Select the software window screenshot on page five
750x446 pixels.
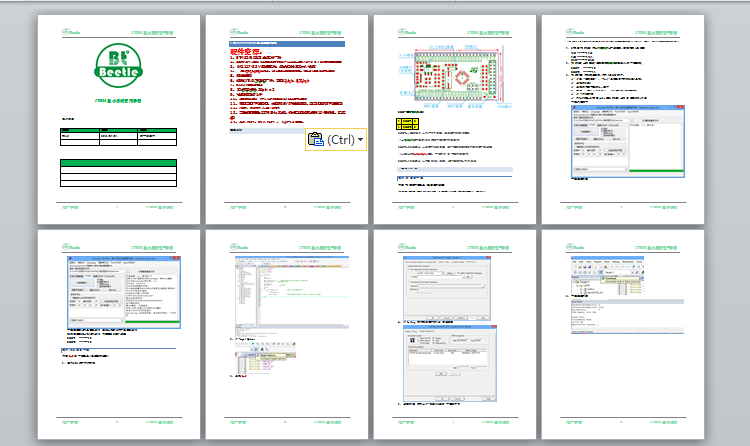[x=123, y=292]
